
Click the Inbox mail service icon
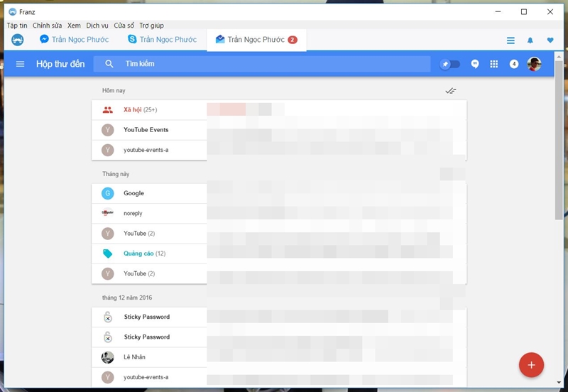point(220,39)
